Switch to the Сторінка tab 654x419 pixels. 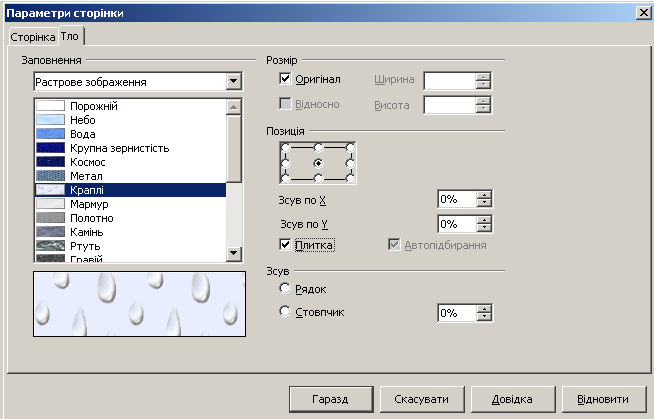click(33, 37)
